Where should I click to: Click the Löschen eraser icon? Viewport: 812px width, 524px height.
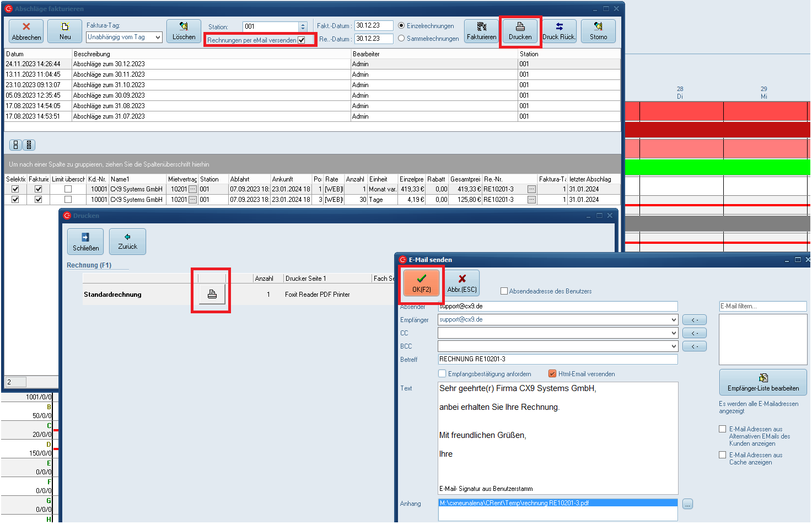point(184,26)
